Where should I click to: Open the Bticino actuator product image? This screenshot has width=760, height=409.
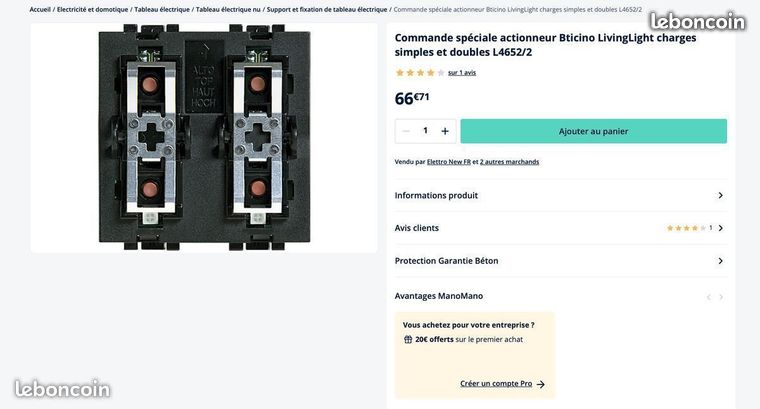204,138
